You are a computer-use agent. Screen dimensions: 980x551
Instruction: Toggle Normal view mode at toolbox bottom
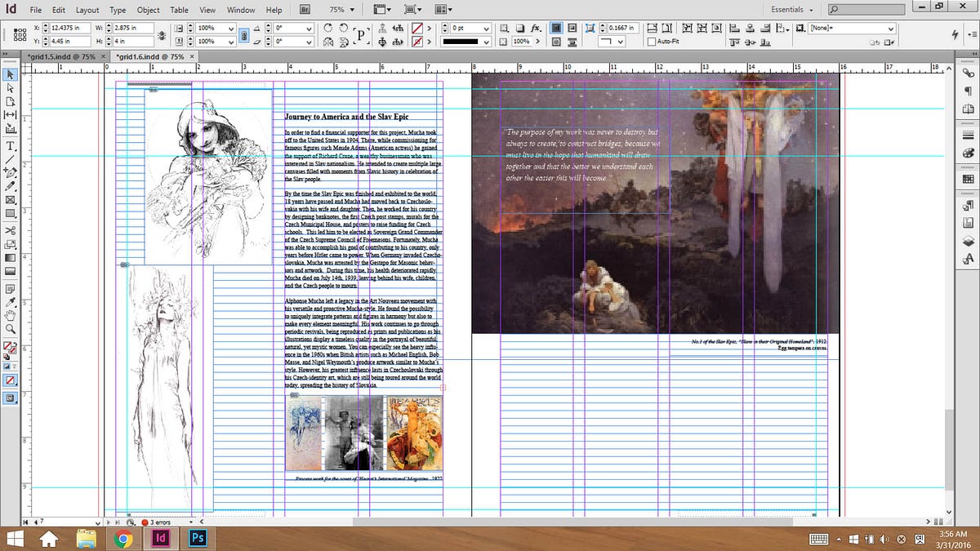tap(10, 398)
